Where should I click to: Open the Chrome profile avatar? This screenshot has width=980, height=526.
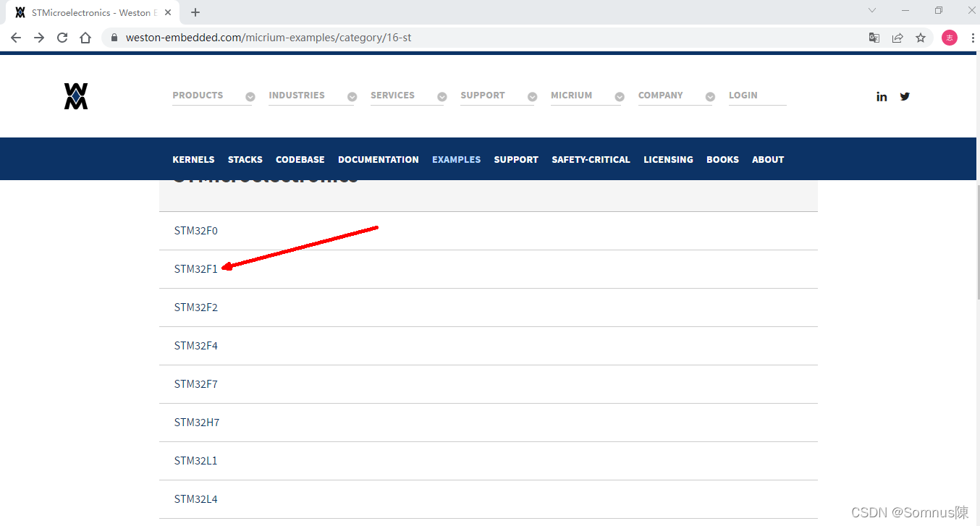[950, 38]
